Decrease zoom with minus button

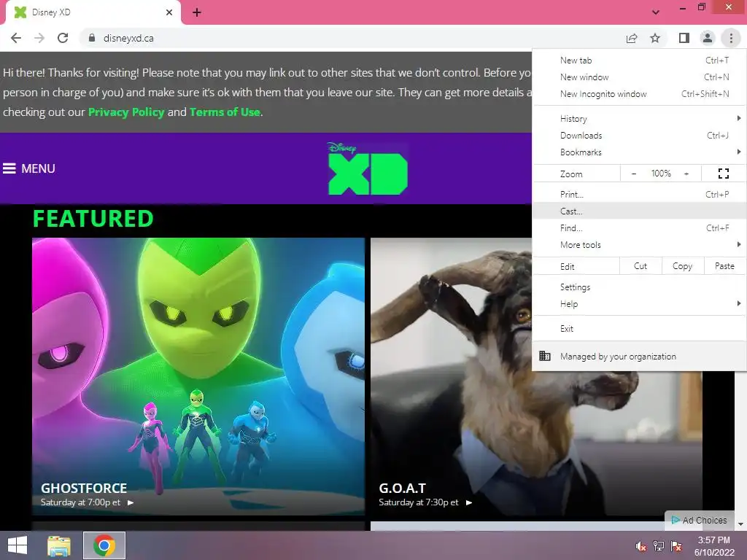point(634,174)
